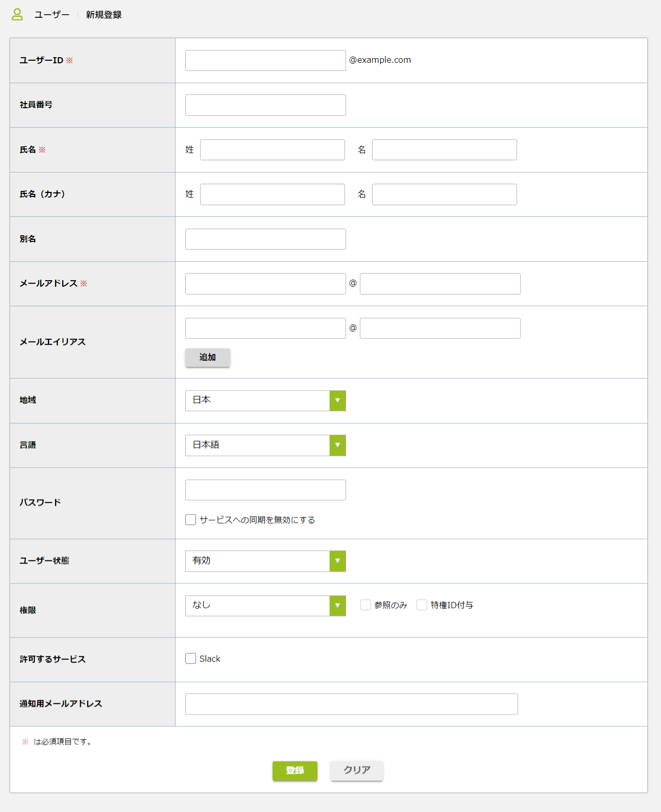Check サービスへの同期を無効にする checkbox
Screen dimensions: 661x812
coord(191,520)
